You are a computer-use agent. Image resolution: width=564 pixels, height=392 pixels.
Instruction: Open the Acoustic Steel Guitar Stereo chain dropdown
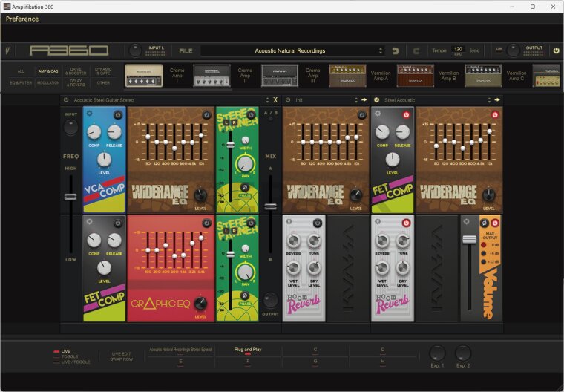pos(268,99)
